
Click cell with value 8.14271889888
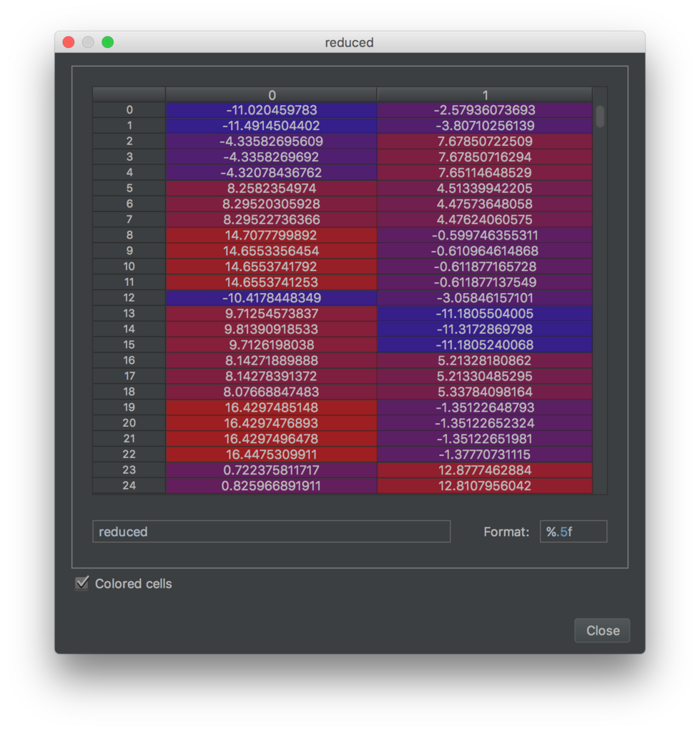pyautogui.click(x=271, y=360)
